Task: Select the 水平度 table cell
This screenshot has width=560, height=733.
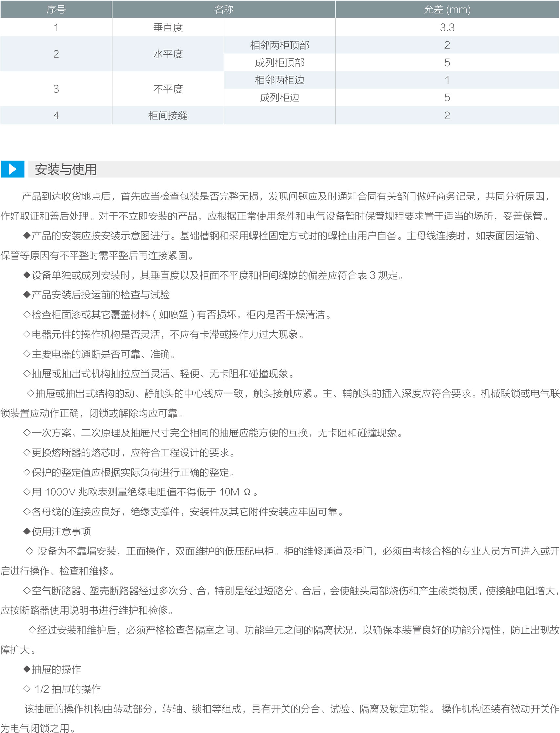Action: pos(168,54)
